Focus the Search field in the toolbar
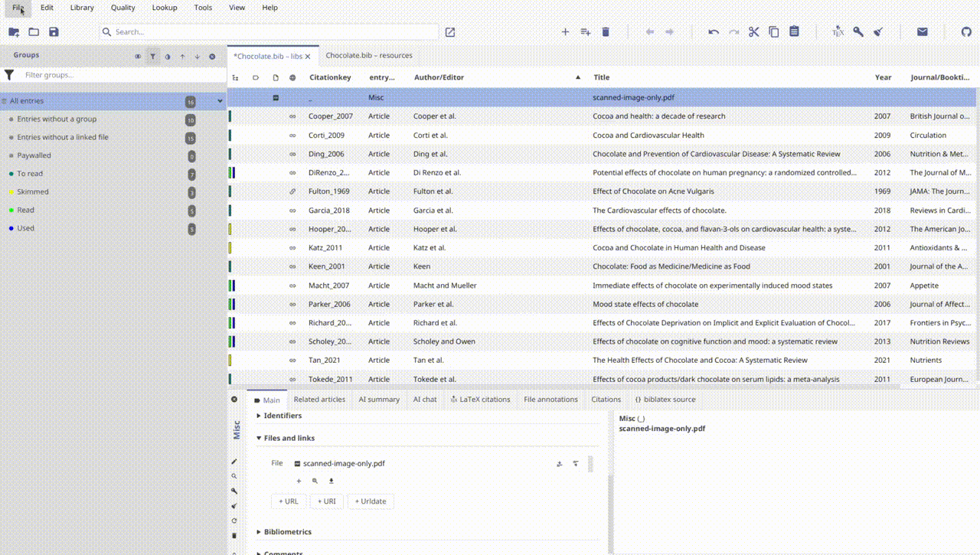Image resolution: width=980 pixels, height=555 pixels. tap(268, 32)
